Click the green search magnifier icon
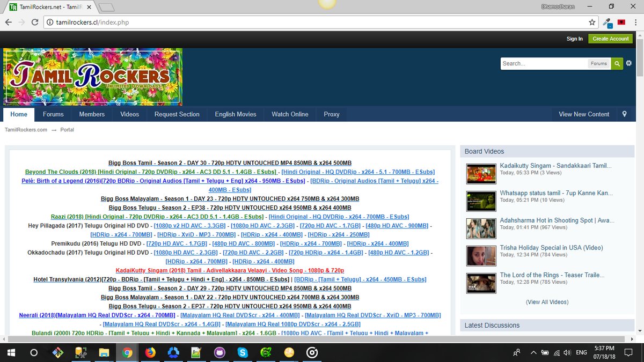Image resolution: width=644 pixels, height=362 pixels. click(617, 63)
